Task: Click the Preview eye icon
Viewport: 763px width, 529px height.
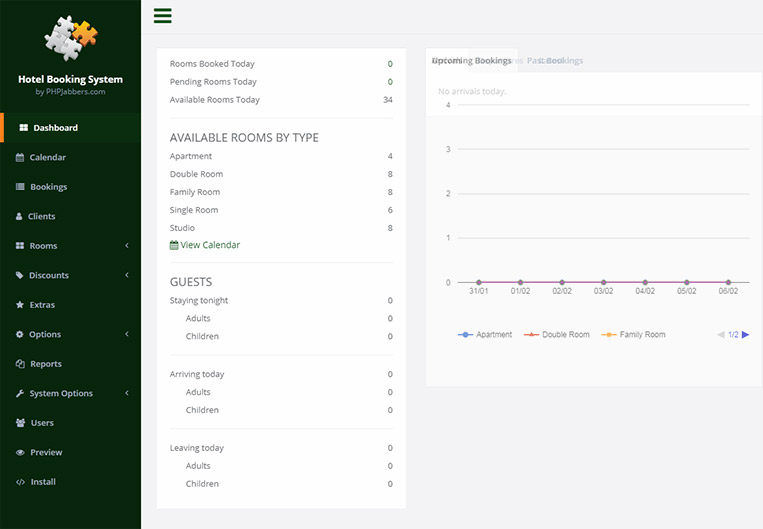Action: [x=20, y=452]
